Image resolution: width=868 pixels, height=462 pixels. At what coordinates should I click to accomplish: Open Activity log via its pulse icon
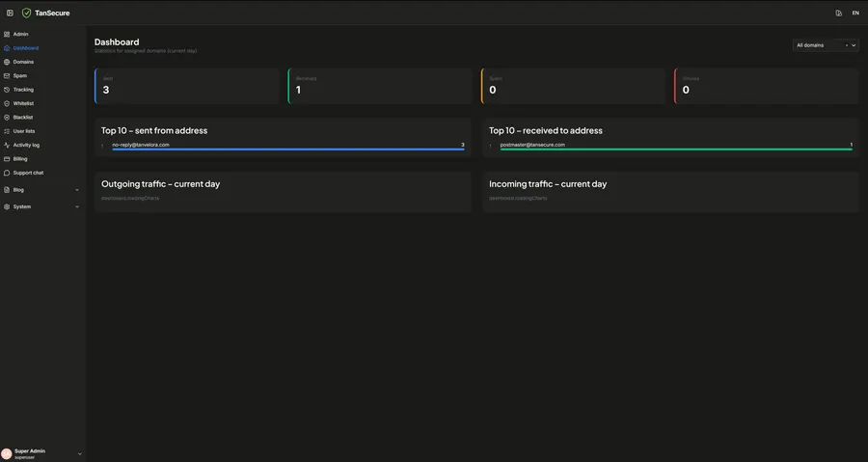pyautogui.click(x=7, y=145)
